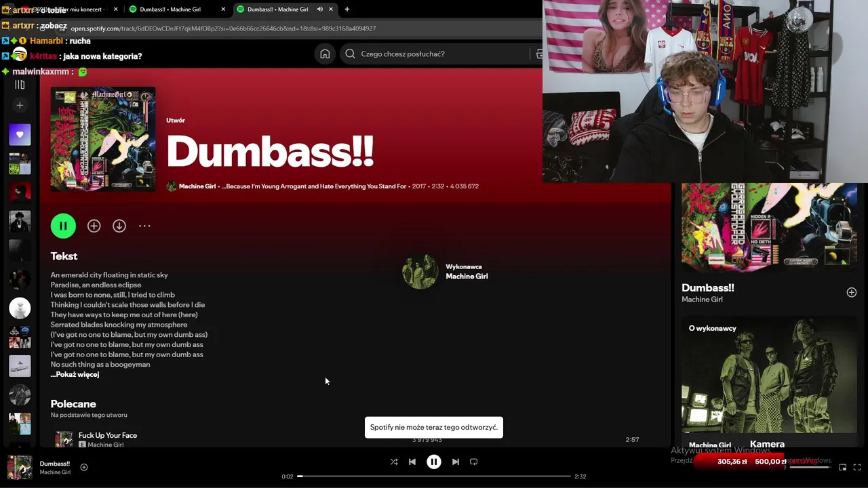
Task: Close the active Dumbass!! browser tab
Action: (x=332, y=9)
